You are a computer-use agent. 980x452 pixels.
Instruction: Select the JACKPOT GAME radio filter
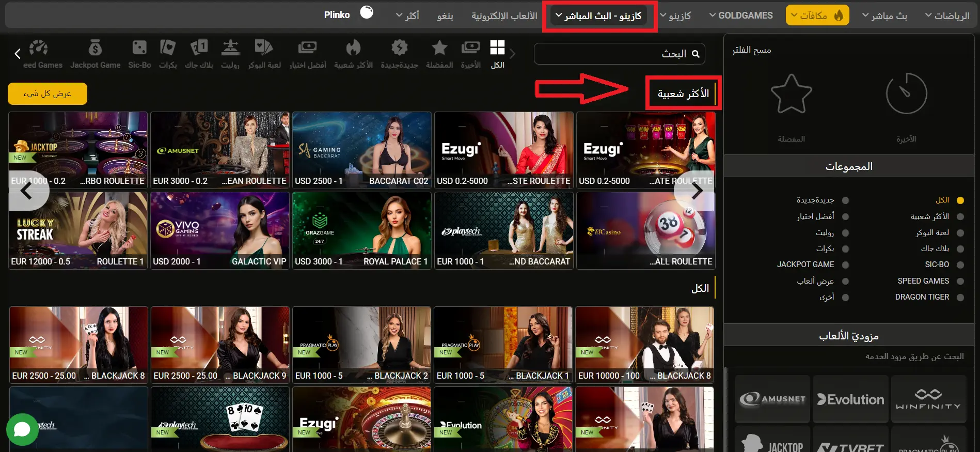(845, 265)
